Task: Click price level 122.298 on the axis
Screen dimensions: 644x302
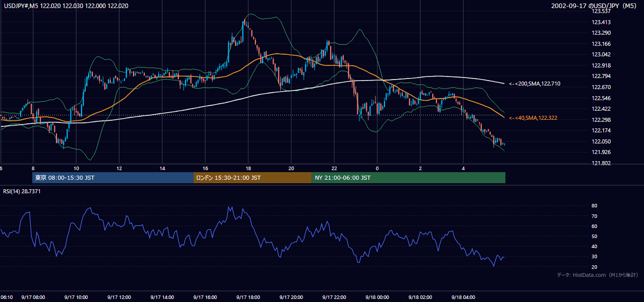Action: (x=601, y=120)
